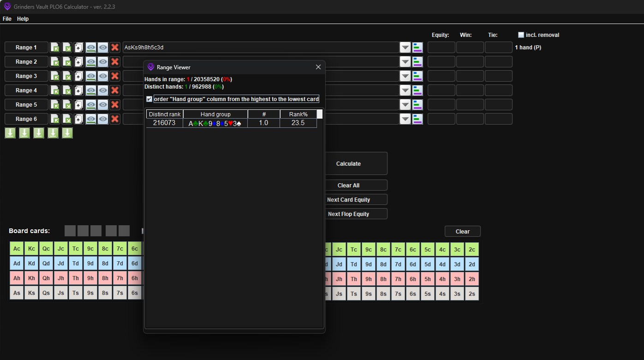Select the 23.5 rank percent cell
The height and width of the screenshot is (360, 644).
(298, 123)
